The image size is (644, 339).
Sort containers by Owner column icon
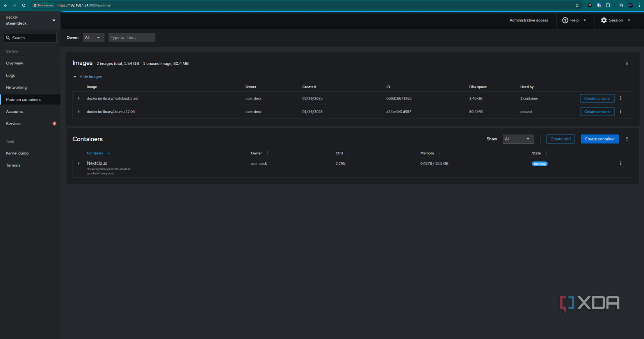(x=267, y=153)
